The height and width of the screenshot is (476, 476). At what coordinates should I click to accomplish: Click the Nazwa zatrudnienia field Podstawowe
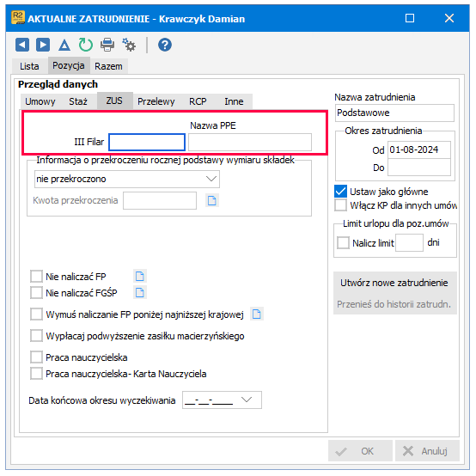(x=394, y=113)
